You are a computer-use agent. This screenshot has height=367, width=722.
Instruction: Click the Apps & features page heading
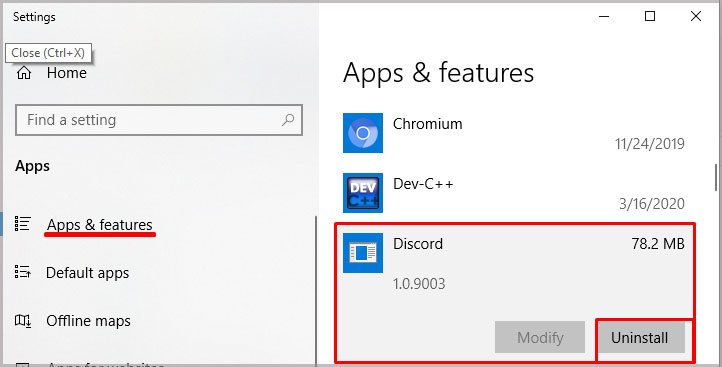[x=438, y=73]
